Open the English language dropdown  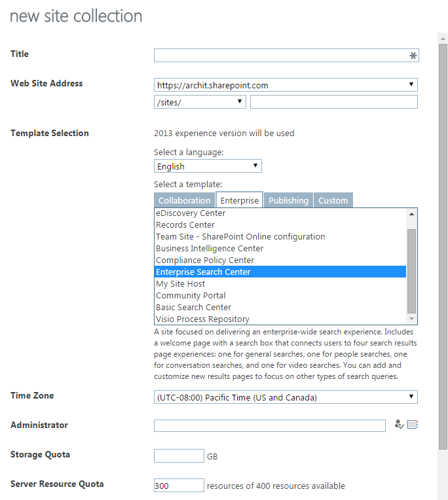click(x=208, y=166)
